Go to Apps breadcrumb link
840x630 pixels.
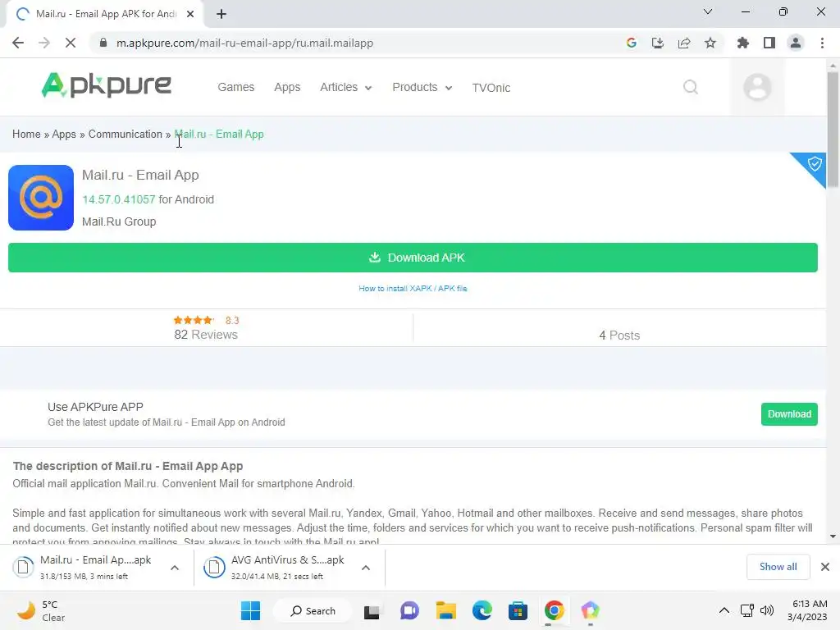[64, 134]
